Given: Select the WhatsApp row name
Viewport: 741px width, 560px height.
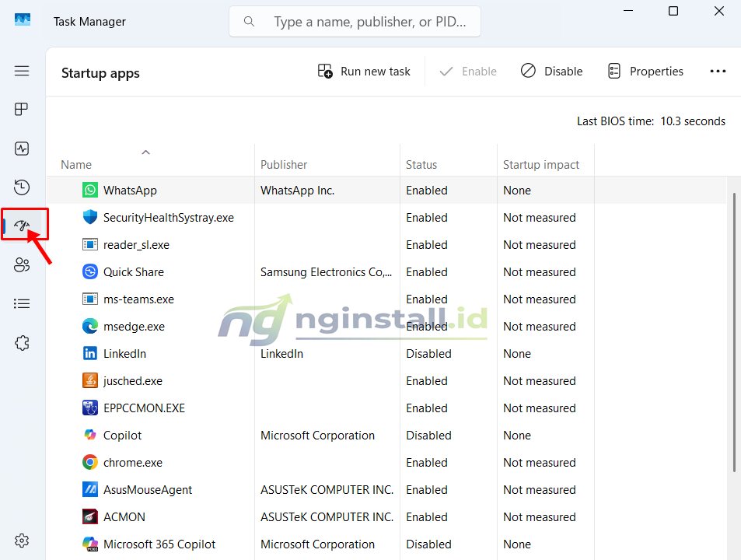Looking at the screenshot, I should (130, 191).
